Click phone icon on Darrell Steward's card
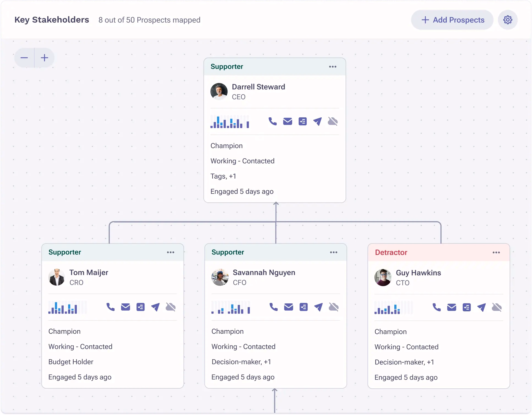Image resolution: width=532 pixels, height=415 pixels. pyautogui.click(x=272, y=121)
